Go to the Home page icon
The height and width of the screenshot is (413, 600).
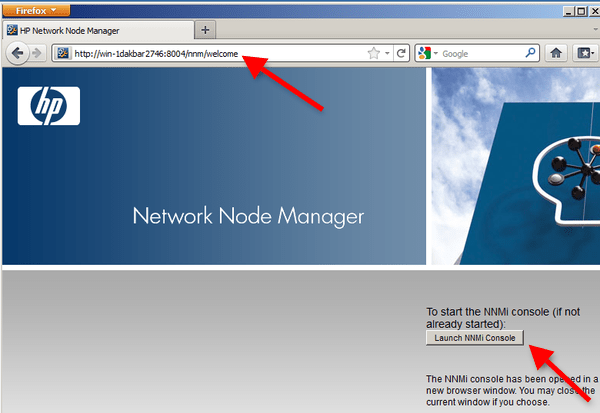coord(556,53)
